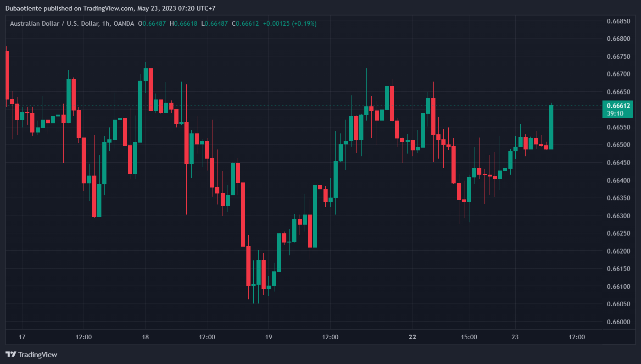Click the 0.66500 price axis label
641x364 pixels.
618,145
